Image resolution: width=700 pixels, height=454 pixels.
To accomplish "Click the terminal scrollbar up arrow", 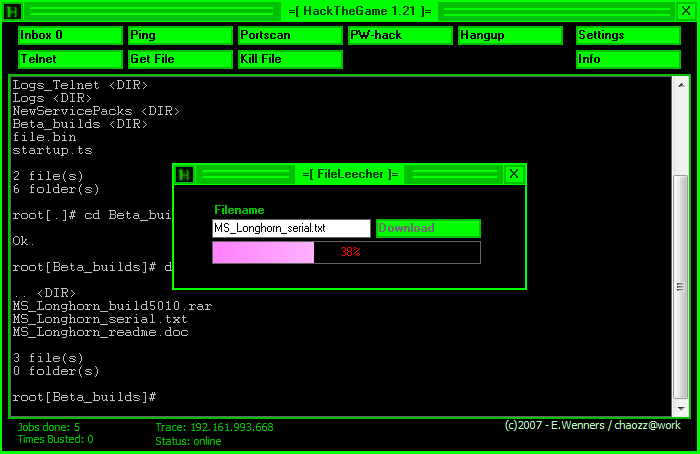I will pos(681,85).
